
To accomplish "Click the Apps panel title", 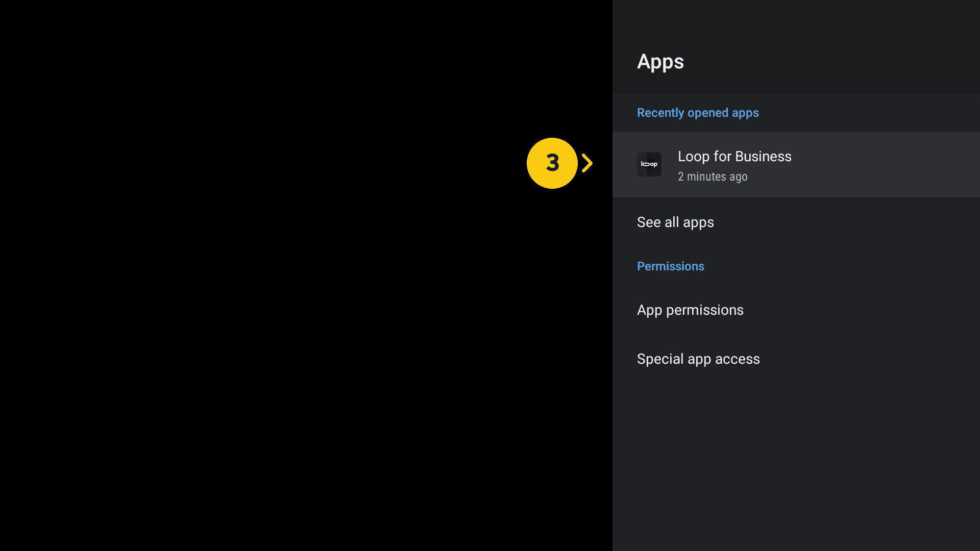I will click(660, 62).
